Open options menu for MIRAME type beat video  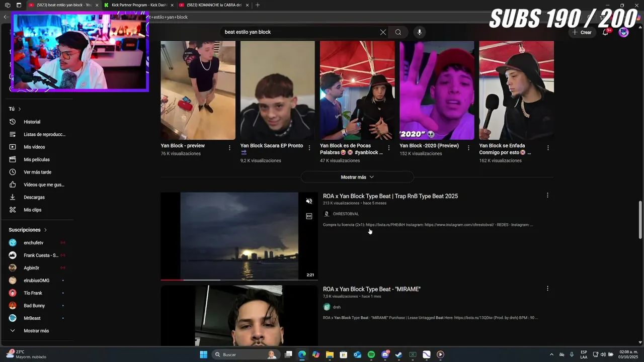click(x=547, y=289)
